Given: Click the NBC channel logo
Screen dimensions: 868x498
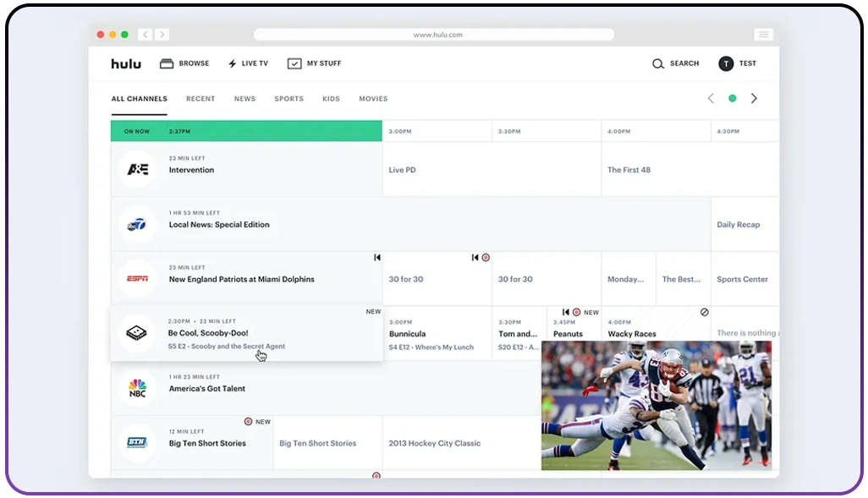Looking at the screenshot, I should click(x=137, y=388).
